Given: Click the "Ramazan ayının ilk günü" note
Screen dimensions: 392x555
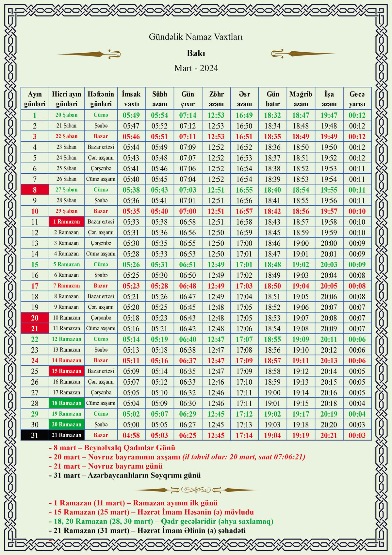Looking at the screenshot, I should [x=133, y=503].
